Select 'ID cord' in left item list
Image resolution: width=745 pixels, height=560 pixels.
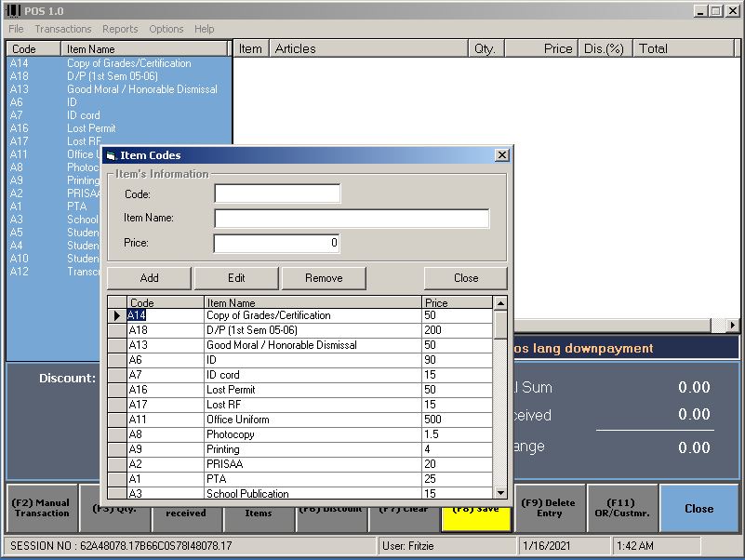[x=83, y=115]
